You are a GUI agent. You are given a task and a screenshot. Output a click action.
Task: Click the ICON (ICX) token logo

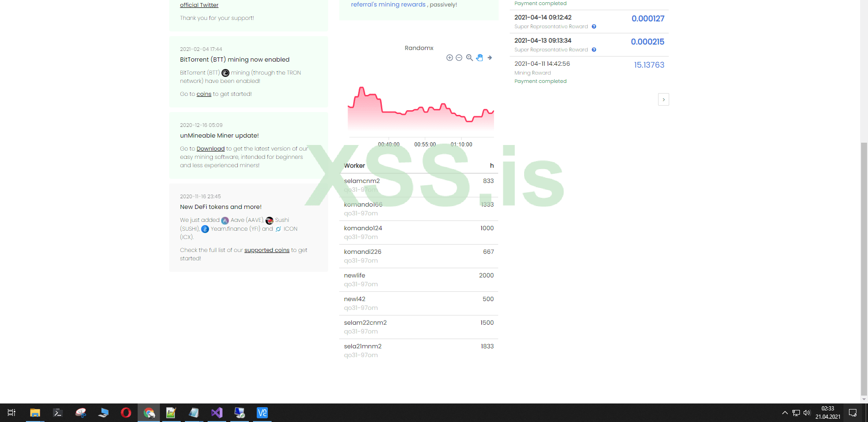[279, 229]
